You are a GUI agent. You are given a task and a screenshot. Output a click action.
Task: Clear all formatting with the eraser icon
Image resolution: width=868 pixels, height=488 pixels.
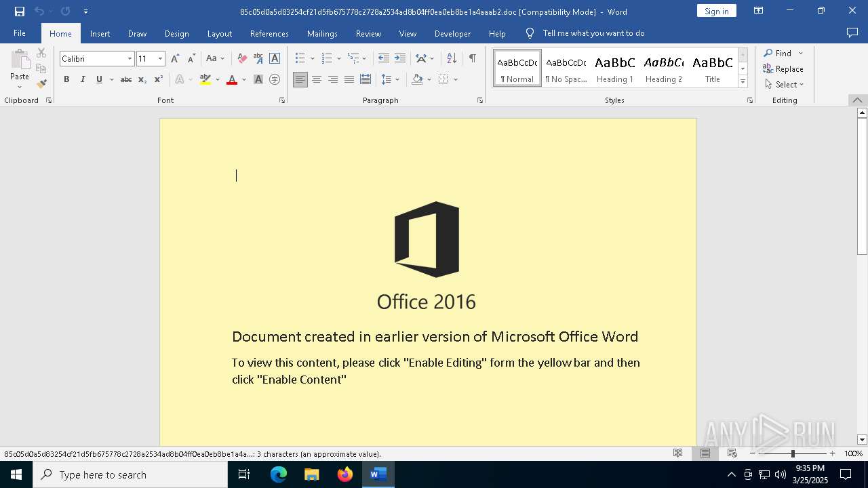tap(242, 59)
